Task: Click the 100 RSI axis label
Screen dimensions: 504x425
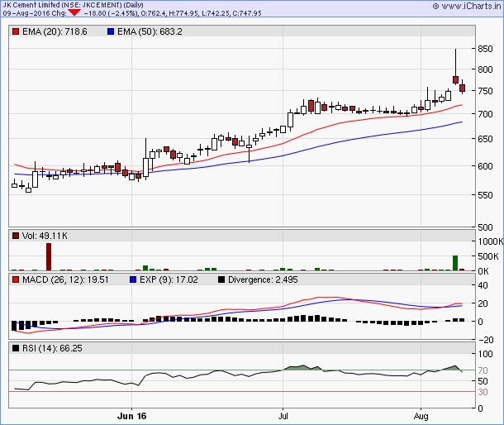Action: tap(485, 354)
